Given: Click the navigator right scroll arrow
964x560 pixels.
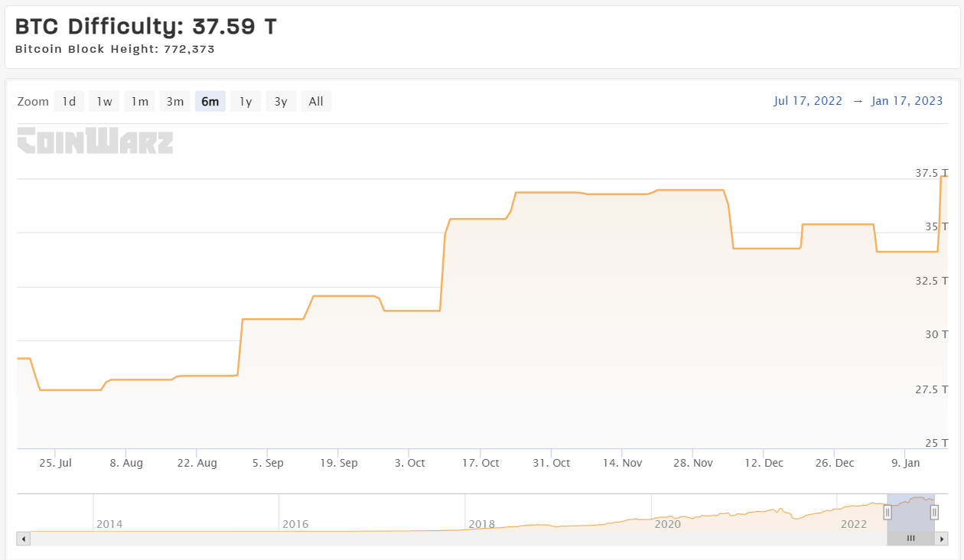Looking at the screenshot, I should 942,539.
